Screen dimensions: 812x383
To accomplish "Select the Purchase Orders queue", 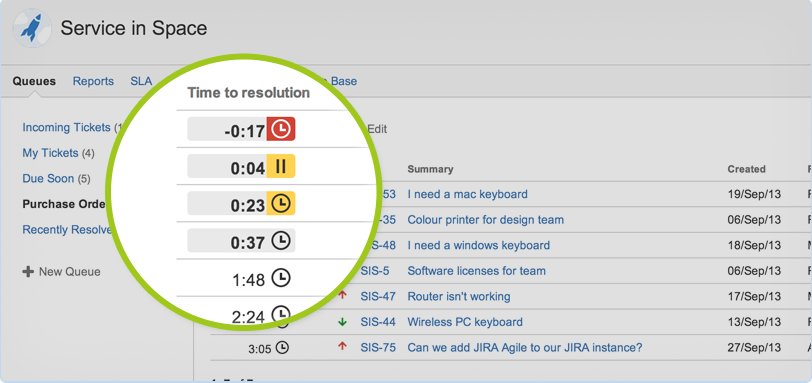I will click(x=64, y=204).
